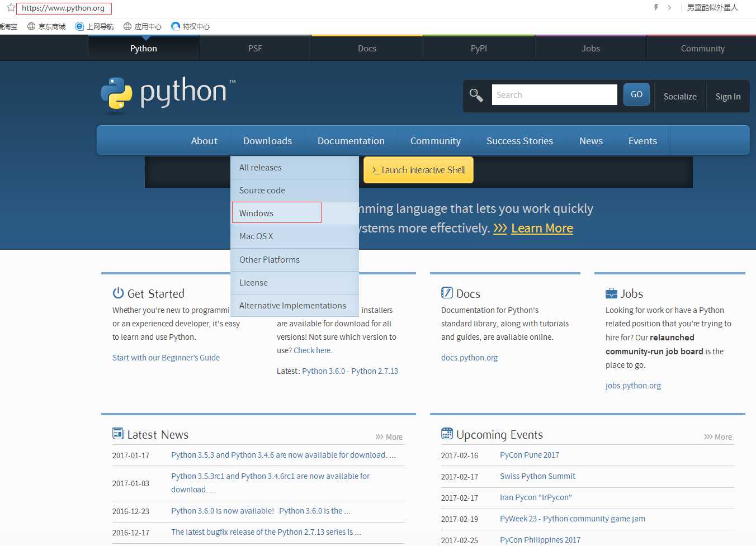The image size is (756, 546).
Task: Click the Jobs briefcase icon
Action: pos(611,293)
